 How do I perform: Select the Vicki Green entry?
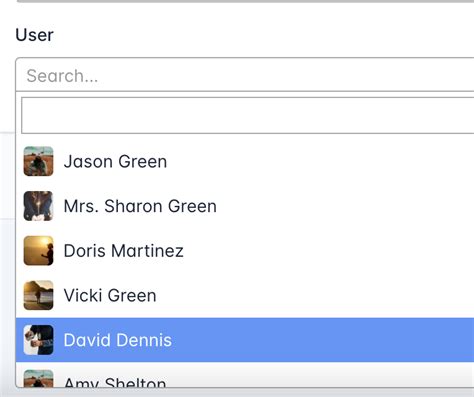[x=245, y=295]
